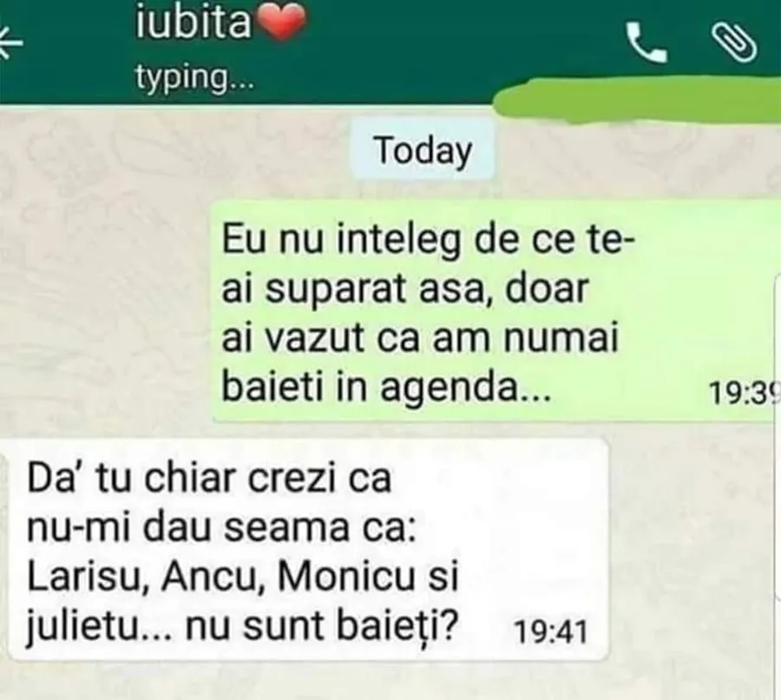Select the Today date chip
The height and width of the screenshot is (700, 781).
pyautogui.click(x=423, y=150)
